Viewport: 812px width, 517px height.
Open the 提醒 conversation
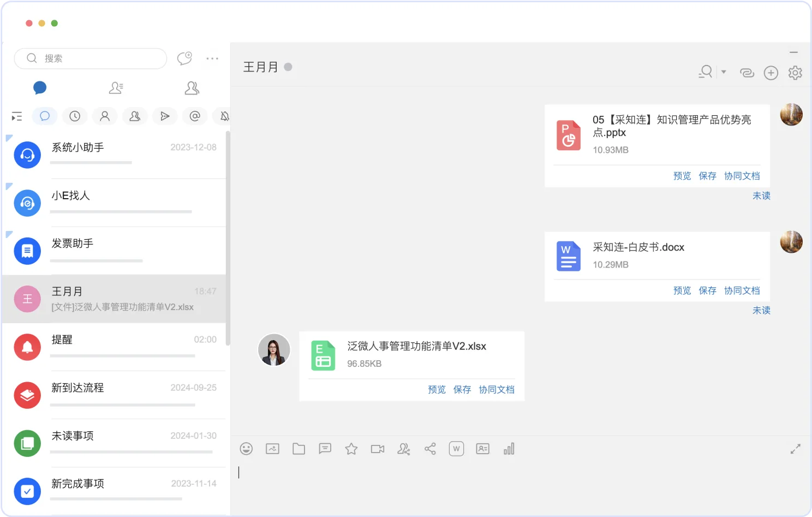(x=114, y=347)
